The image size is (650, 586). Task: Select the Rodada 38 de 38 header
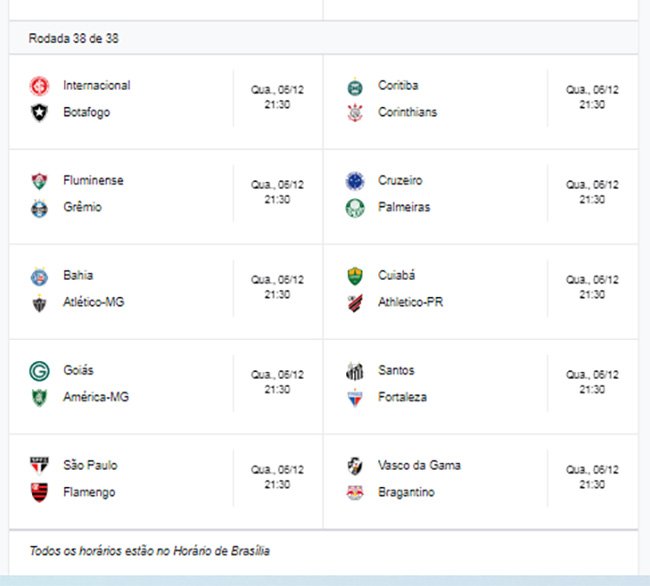pyautogui.click(x=73, y=39)
